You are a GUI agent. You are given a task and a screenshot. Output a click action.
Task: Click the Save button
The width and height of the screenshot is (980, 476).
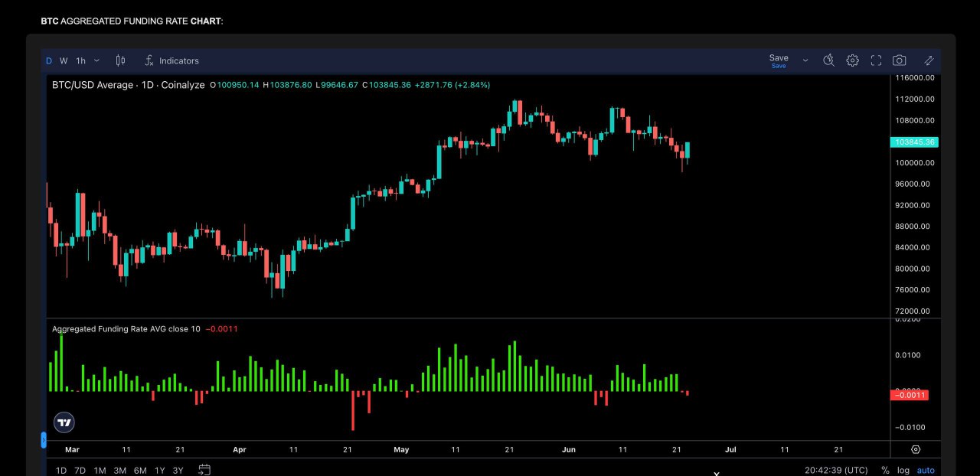click(779, 60)
